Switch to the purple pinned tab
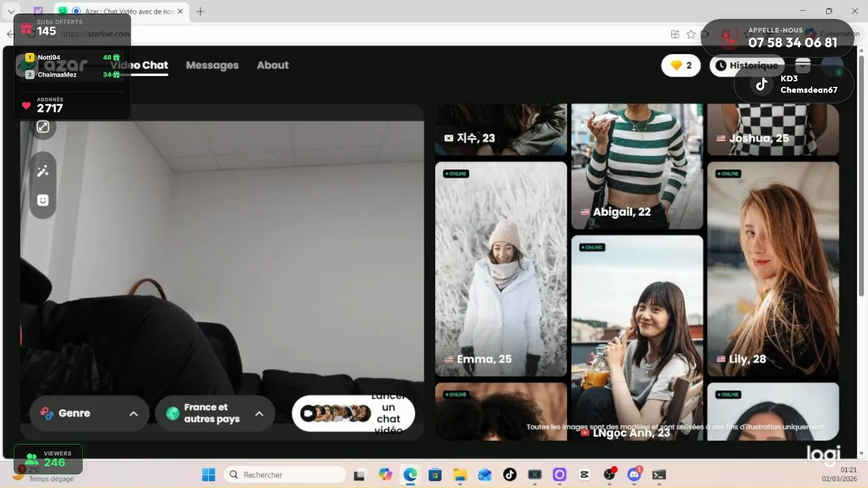Image resolution: width=868 pixels, height=488 pixels. point(38,12)
